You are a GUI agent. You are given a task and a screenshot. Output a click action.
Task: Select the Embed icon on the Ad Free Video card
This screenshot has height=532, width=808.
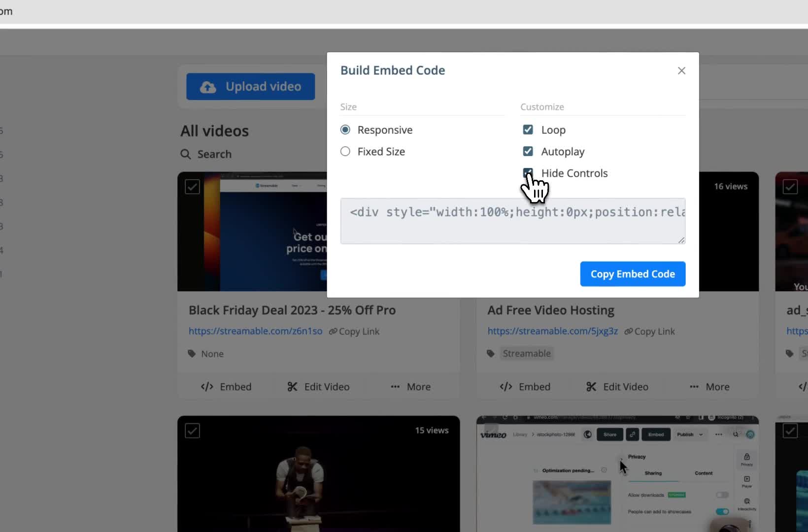tap(506, 387)
